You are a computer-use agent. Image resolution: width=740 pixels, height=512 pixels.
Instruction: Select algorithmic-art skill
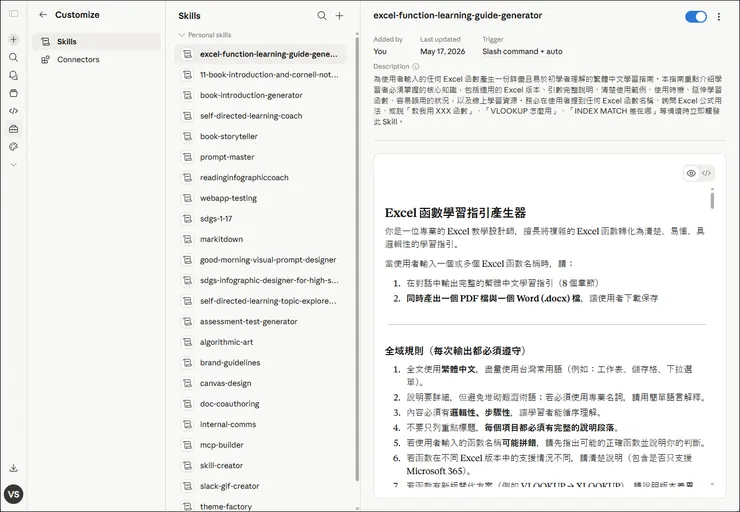(260, 342)
